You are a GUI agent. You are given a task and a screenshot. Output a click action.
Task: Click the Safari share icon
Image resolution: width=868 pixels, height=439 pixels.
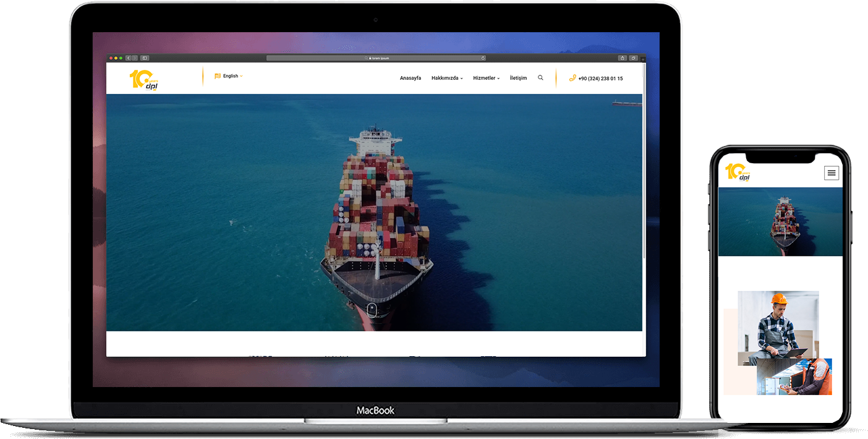pos(622,58)
